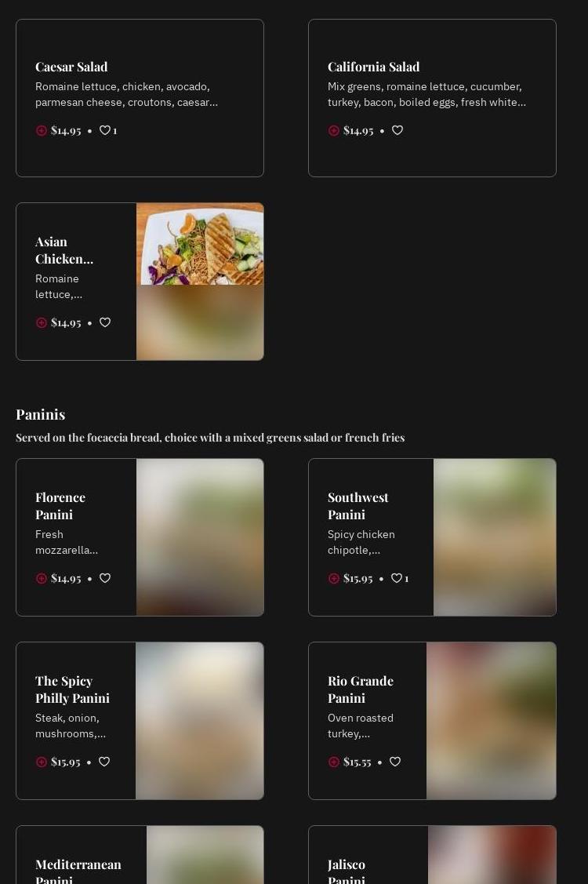Add Florence Panini with the plus icon
Viewport: 588px width, 884px height.
[x=41, y=578]
